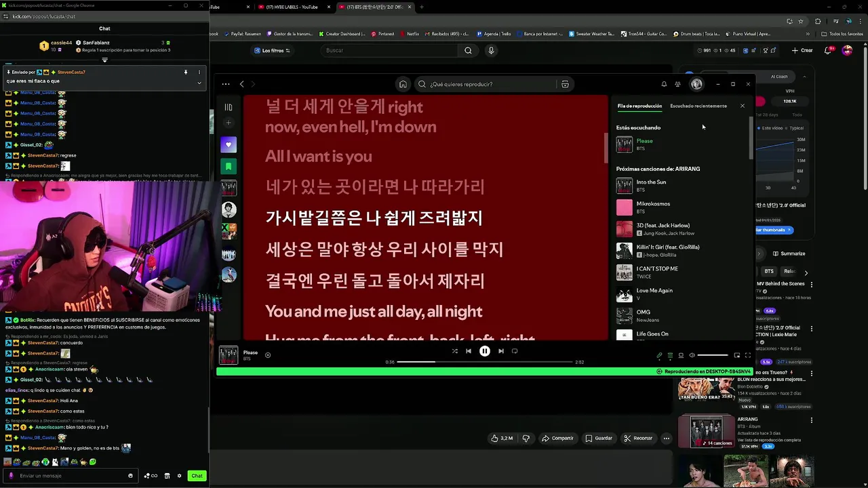Toggle repeat in Spotify player
The height and width of the screenshot is (488, 868).
(x=515, y=351)
